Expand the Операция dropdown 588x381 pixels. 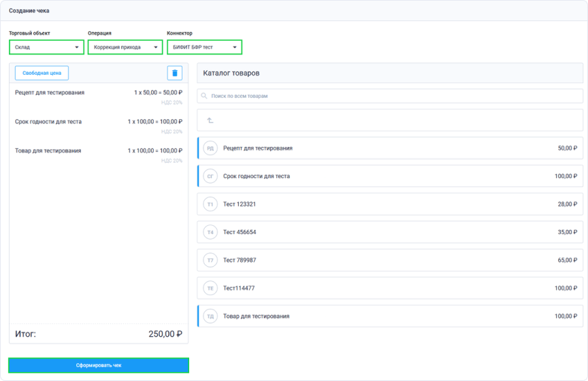(125, 48)
